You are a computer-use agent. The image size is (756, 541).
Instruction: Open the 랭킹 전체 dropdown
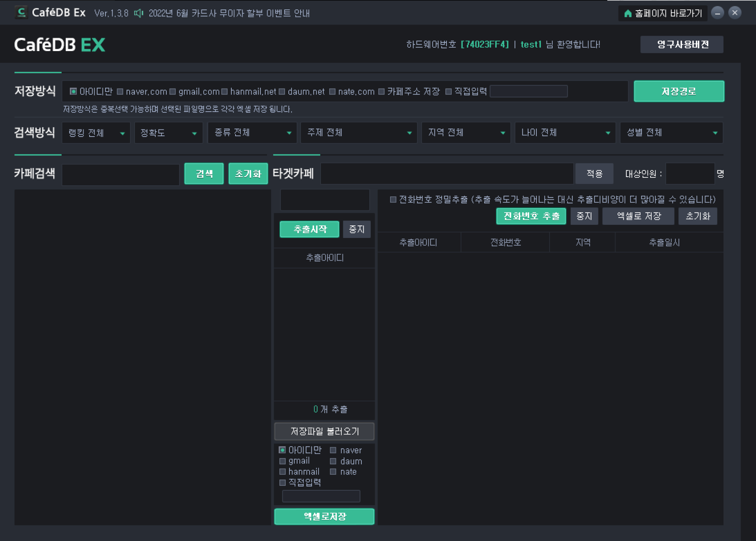click(96, 133)
